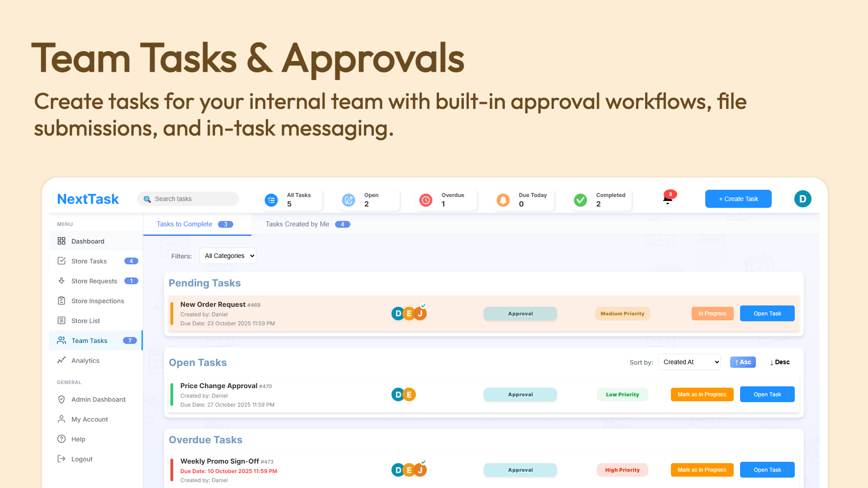The image size is (868, 488).
Task: Open Task for Price Change Approval
Action: click(767, 394)
